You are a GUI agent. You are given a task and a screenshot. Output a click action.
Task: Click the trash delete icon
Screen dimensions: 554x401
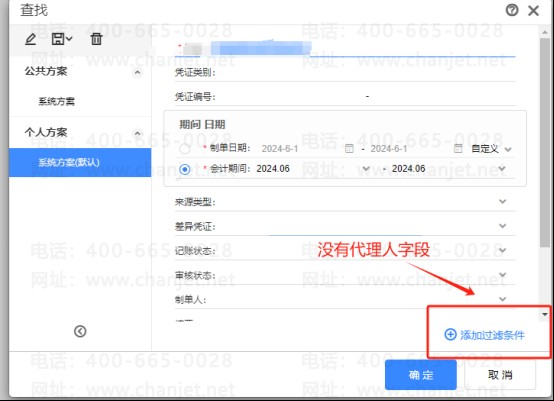[x=96, y=39]
